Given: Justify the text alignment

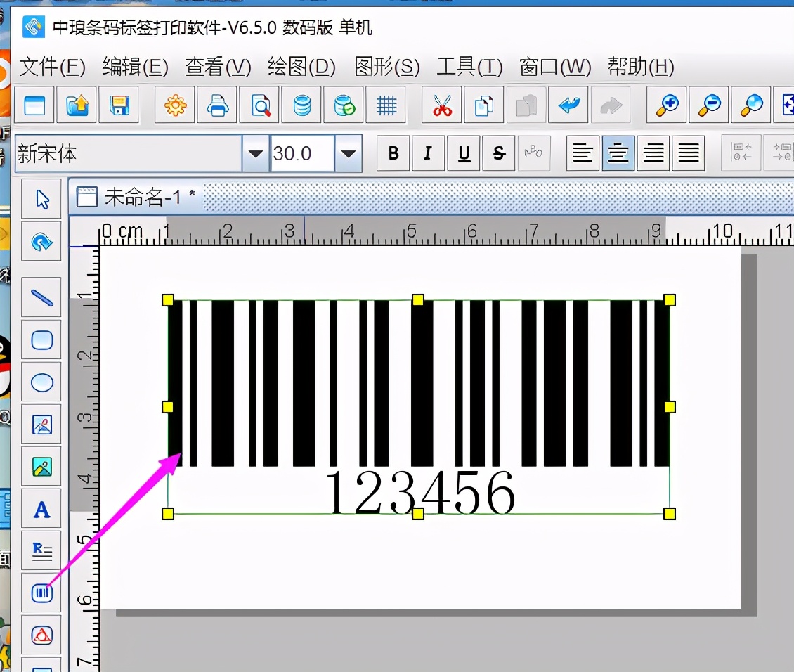Looking at the screenshot, I should coord(688,153).
